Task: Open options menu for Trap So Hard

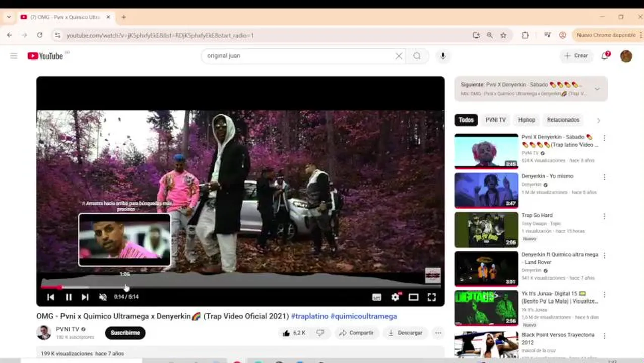Action: [x=604, y=216]
